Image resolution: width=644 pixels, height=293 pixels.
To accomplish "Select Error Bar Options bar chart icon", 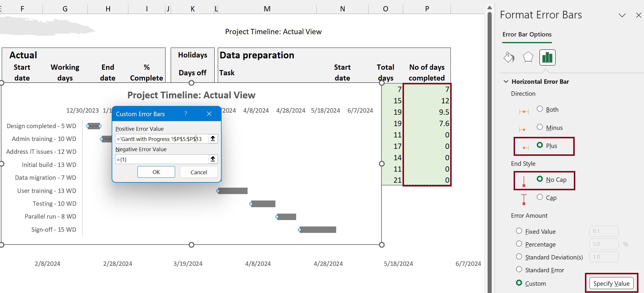I will (x=547, y=57).
